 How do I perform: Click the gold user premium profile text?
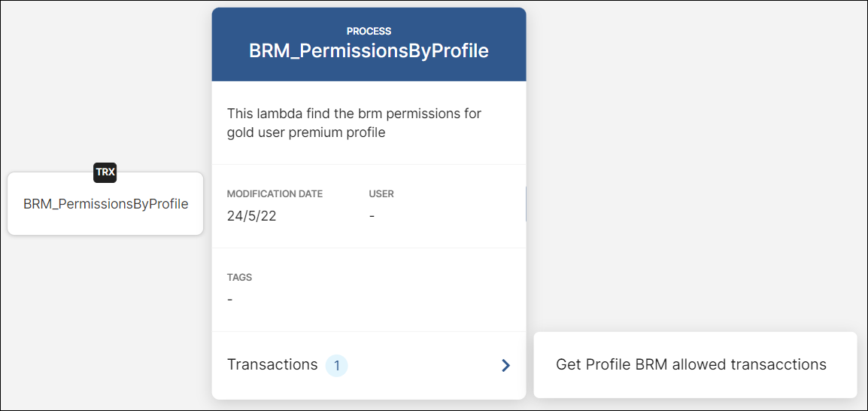pos(306,133)
